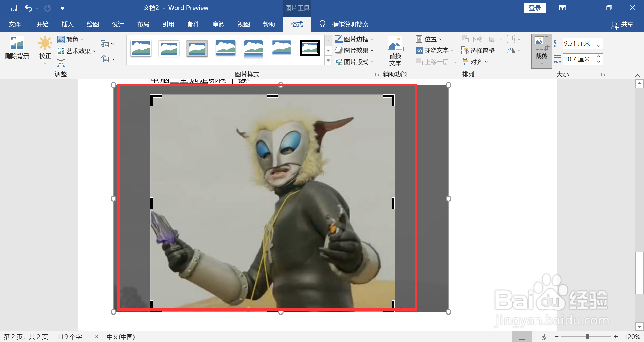Switch to the 插入 tab

click(67, 24)
